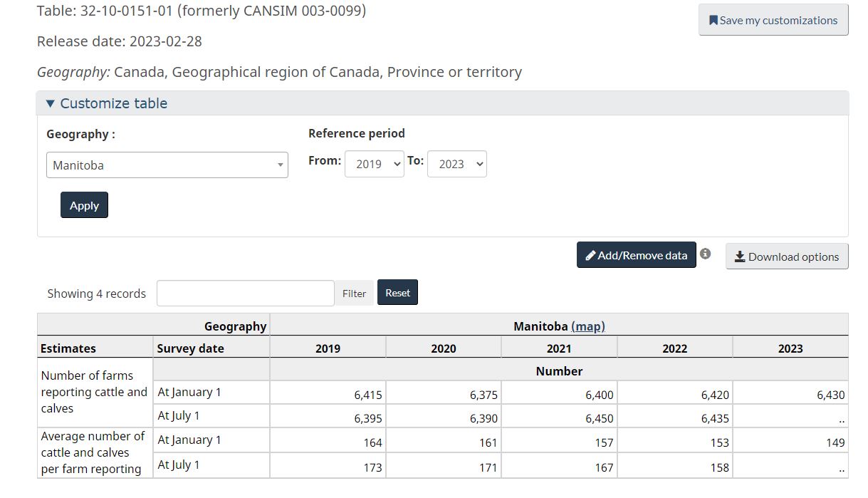Click the 2019 column header
The height and width of the screenshot is (498, 868).
(328, 348)
